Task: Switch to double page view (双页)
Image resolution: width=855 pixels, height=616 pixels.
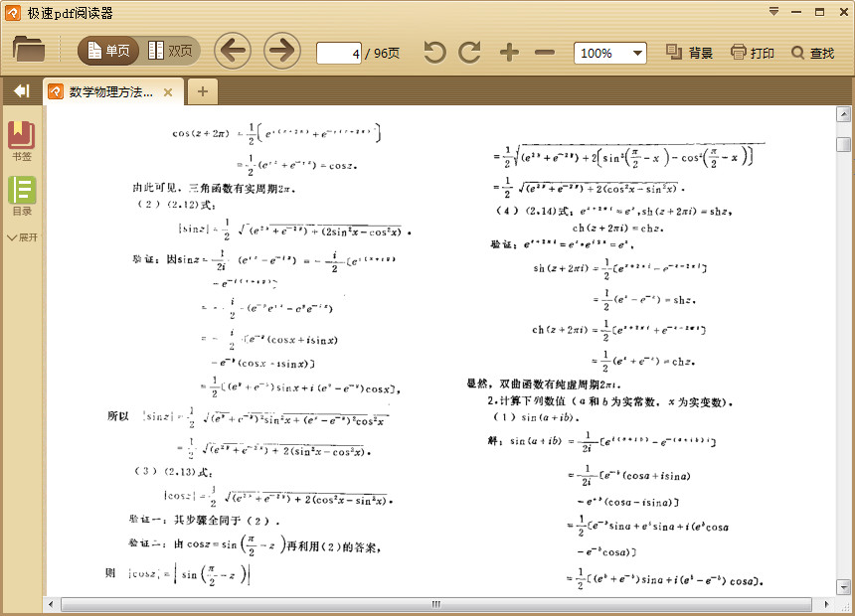Action: (x=170, y=52)
